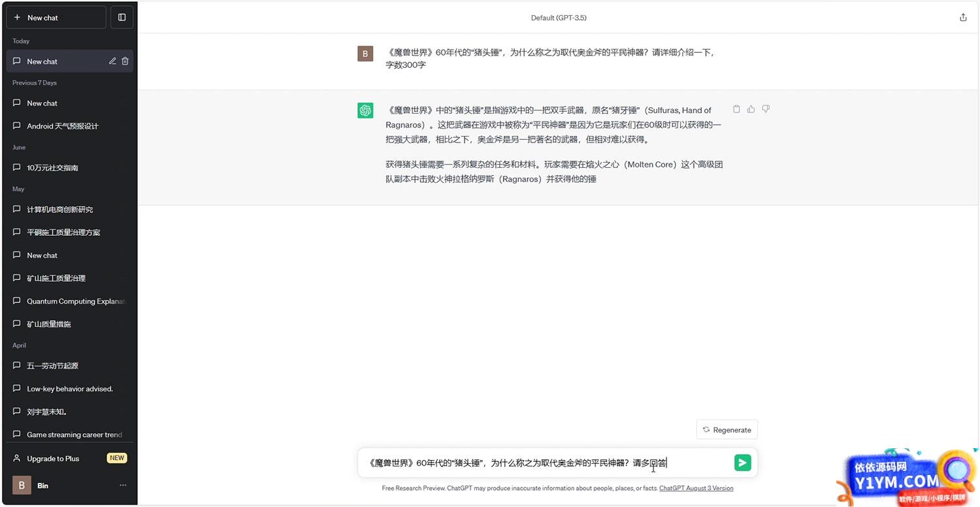Click the NEW badge beside Upgrade
Image resolution: width=980 pixels, height=507 pixels.
(117, 458)
